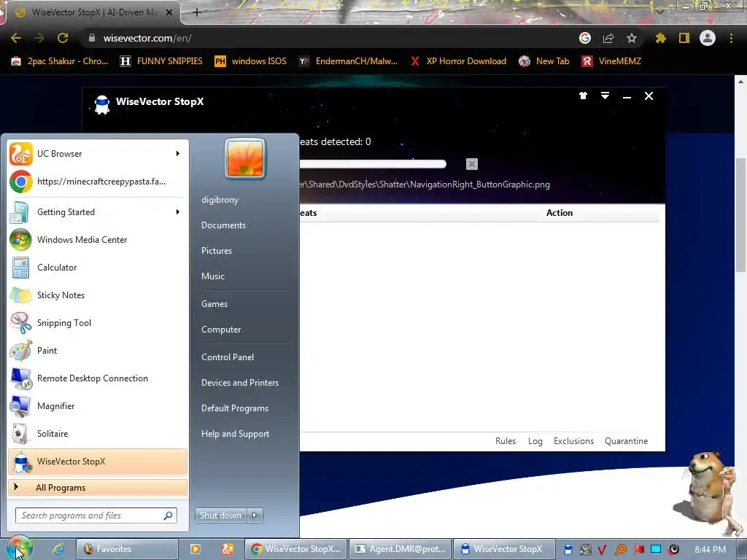Open the 2pac Shakur bookmark

(x=60, y=61)
